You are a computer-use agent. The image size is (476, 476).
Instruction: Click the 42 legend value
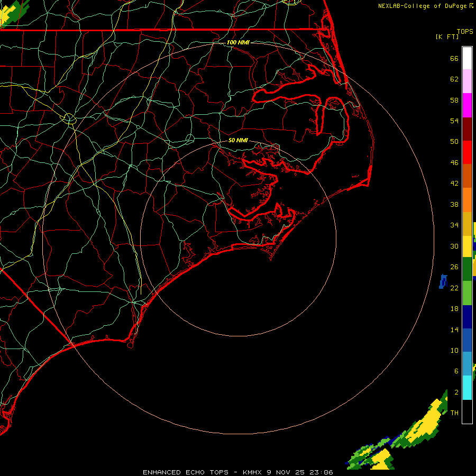coord(454,183)
